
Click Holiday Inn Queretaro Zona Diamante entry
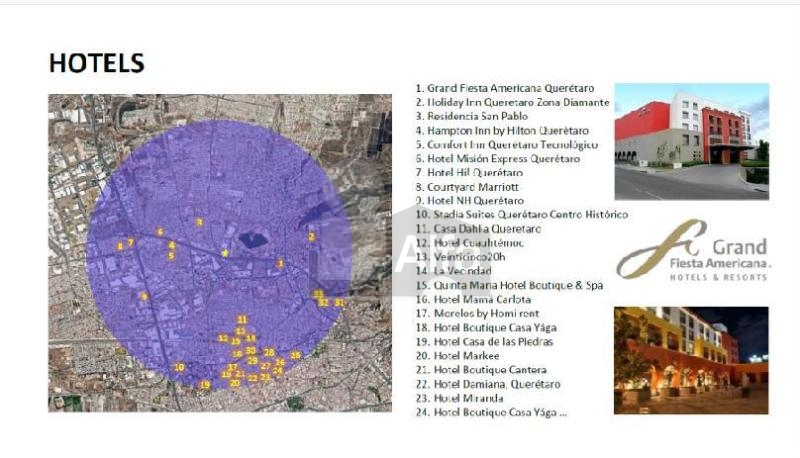click(x=512, y=102)
